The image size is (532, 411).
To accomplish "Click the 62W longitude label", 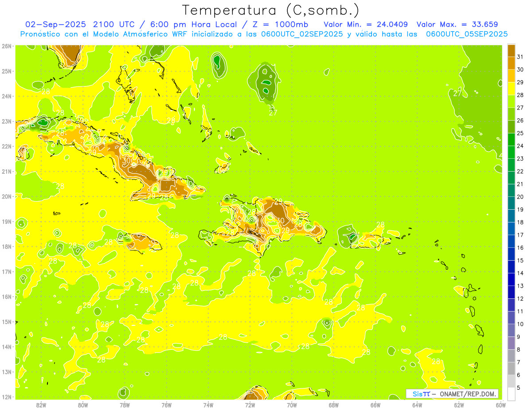I will pos(459,405).
